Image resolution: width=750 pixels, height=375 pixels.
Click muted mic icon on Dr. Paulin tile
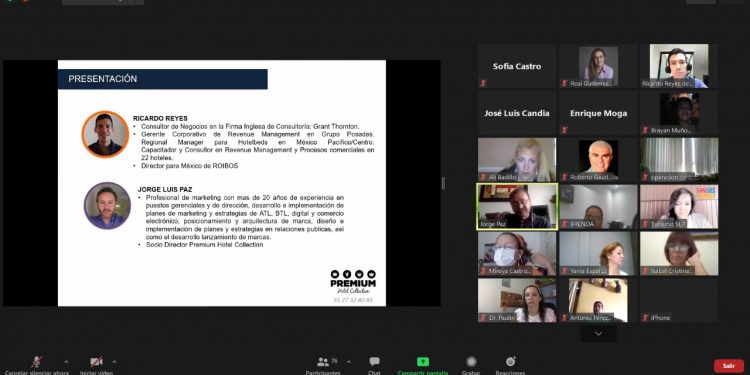point(483,318)
